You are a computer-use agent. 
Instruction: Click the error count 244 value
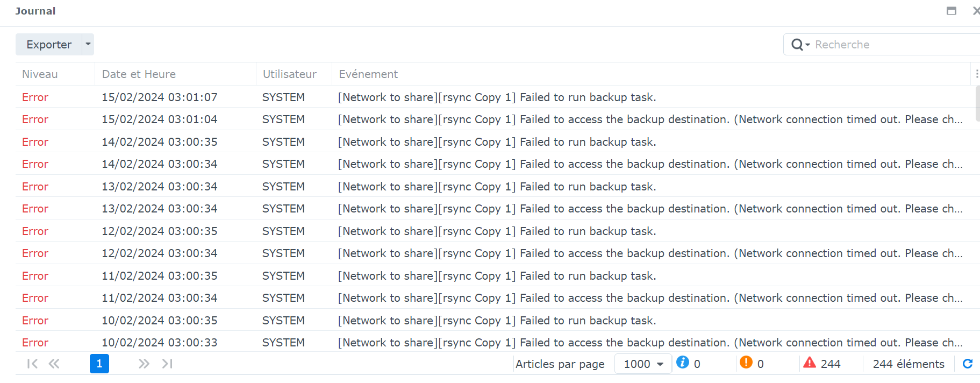point(831,364)
